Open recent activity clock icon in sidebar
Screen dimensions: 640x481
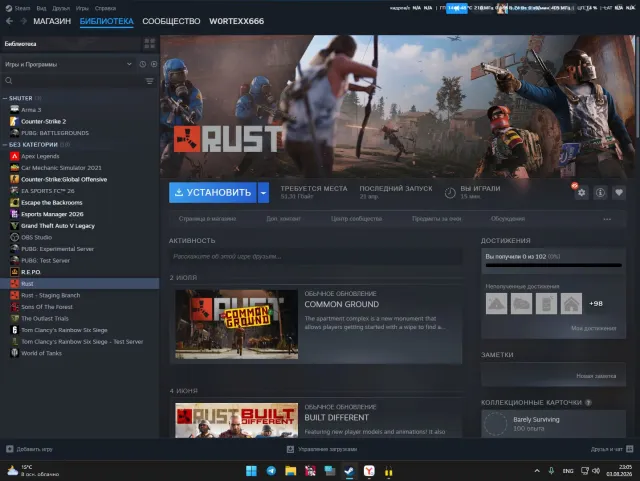(x=142, y=64)
